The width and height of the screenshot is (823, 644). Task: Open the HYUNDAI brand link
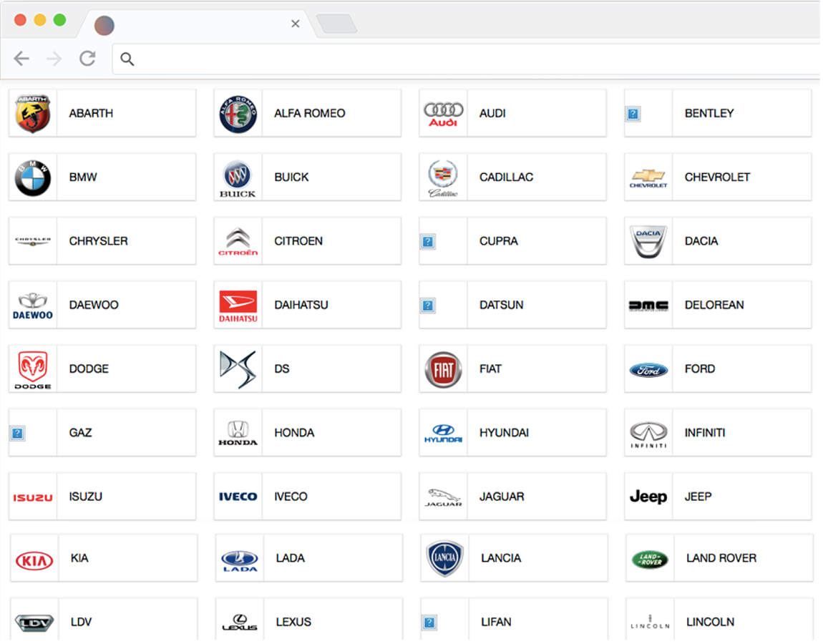tap(513, 433)
